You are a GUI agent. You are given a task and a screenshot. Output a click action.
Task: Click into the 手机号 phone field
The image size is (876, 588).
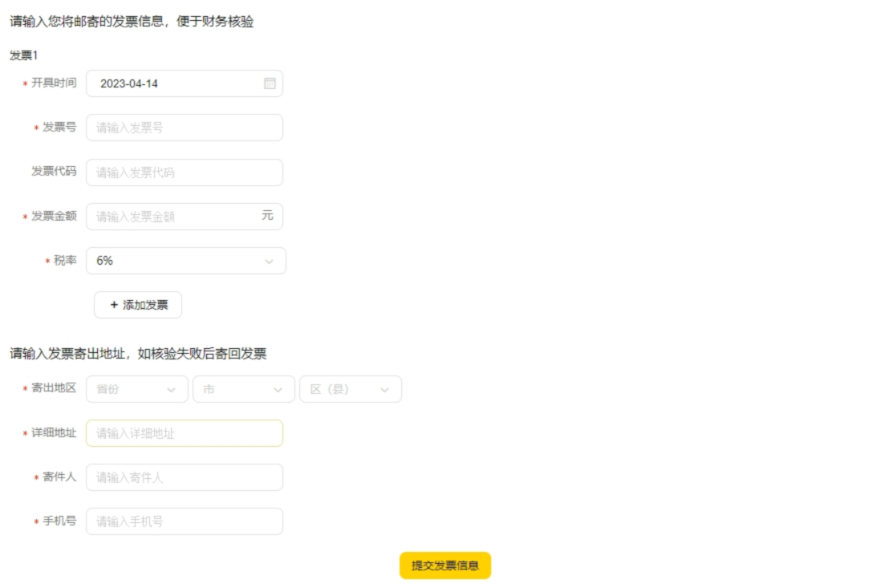click(x=184, y=521)
